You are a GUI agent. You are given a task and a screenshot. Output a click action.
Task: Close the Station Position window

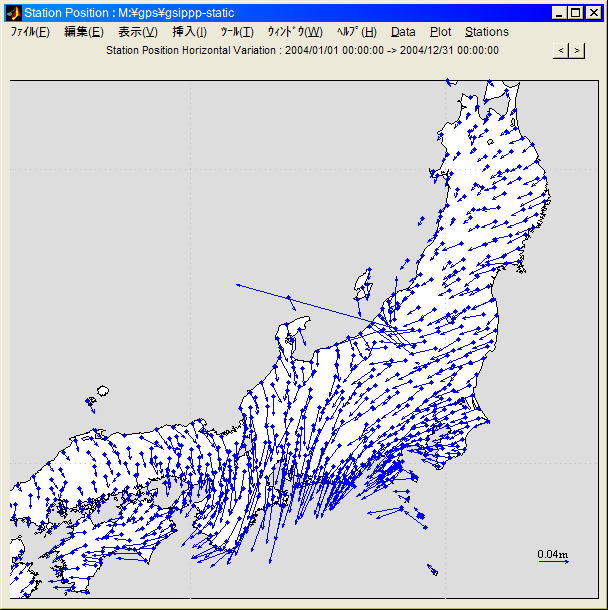[x=594, y=13]
